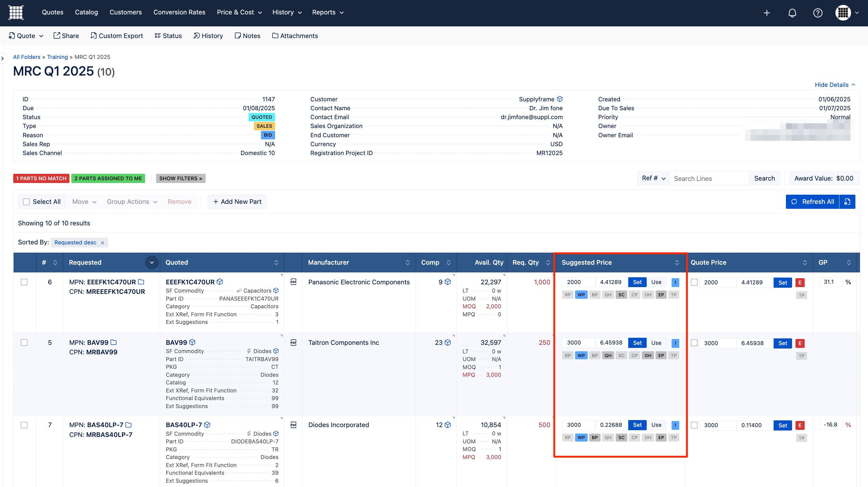Click folder icon next to MPN BAV99
868x487 pixels.
(x=113, y=342)
